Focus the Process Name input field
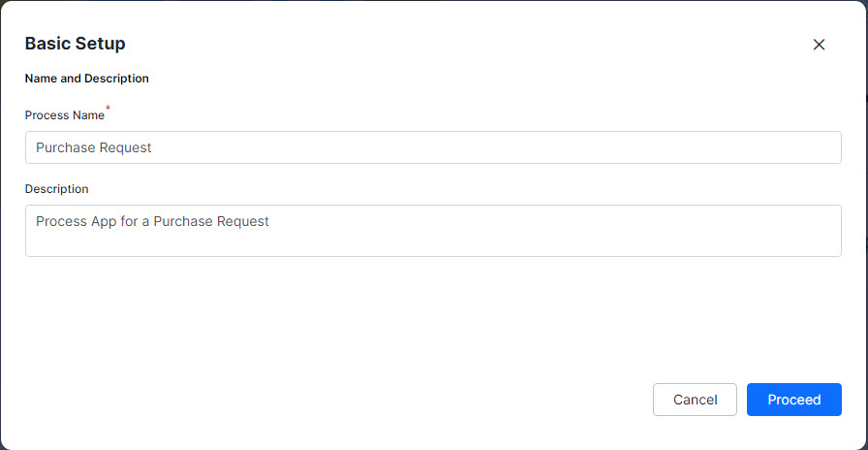The width and height of the screenshot is (868, 450). [x=433, y=147]
